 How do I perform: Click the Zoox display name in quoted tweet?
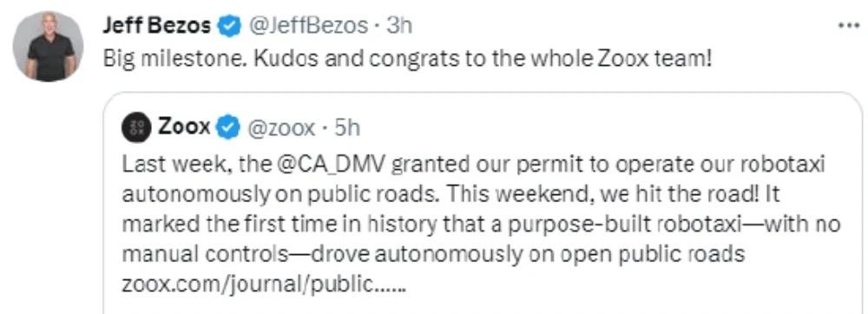[x=185, y=128]
